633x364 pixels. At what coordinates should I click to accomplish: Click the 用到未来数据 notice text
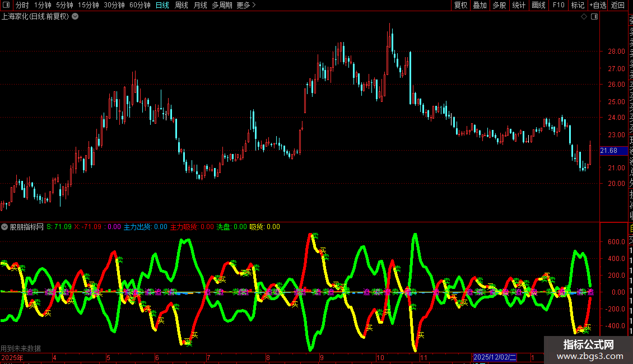[x=21, y=348]
